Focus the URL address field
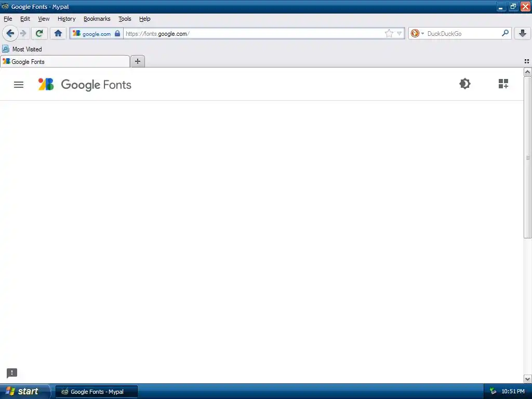 point(255,34)
